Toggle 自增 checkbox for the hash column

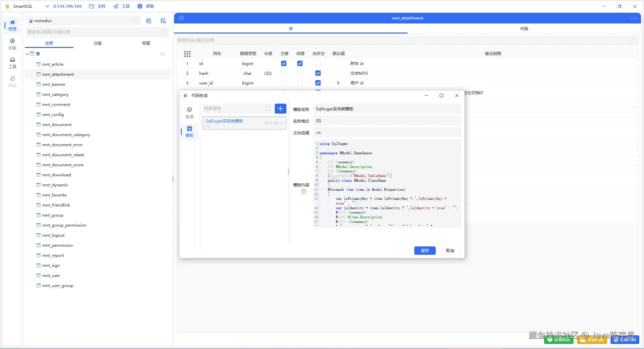(x=300, y=73)
